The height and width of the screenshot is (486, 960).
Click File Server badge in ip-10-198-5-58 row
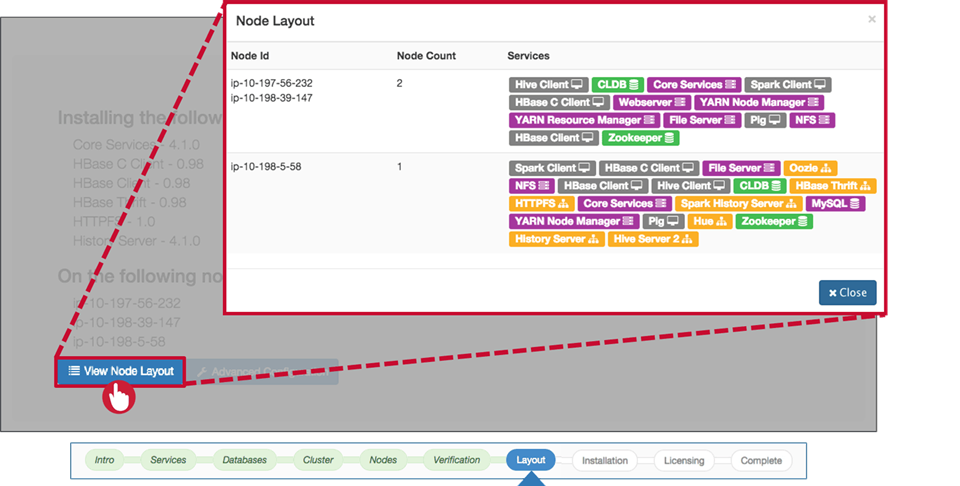(741, 168)
